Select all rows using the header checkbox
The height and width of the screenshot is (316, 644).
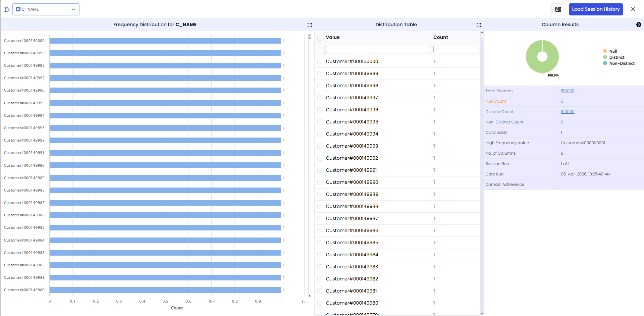[320, 38]
